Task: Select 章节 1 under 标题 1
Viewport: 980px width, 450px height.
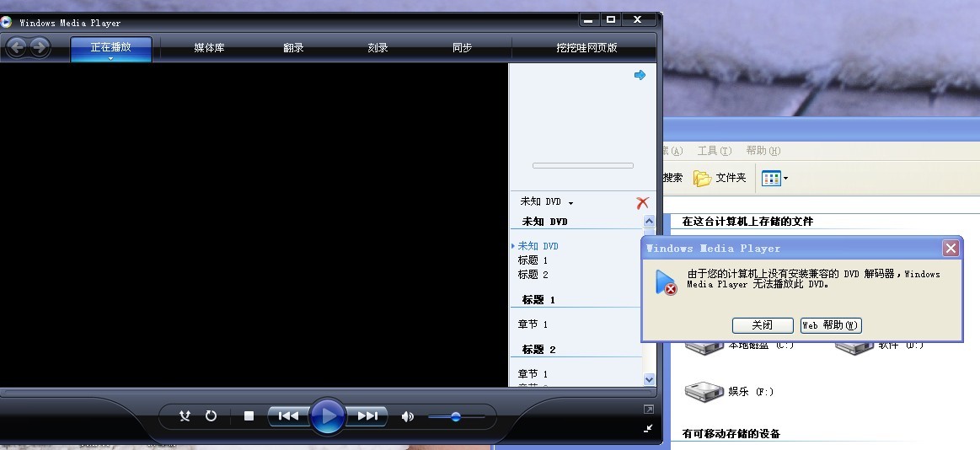Action: (x=533, y=324)
